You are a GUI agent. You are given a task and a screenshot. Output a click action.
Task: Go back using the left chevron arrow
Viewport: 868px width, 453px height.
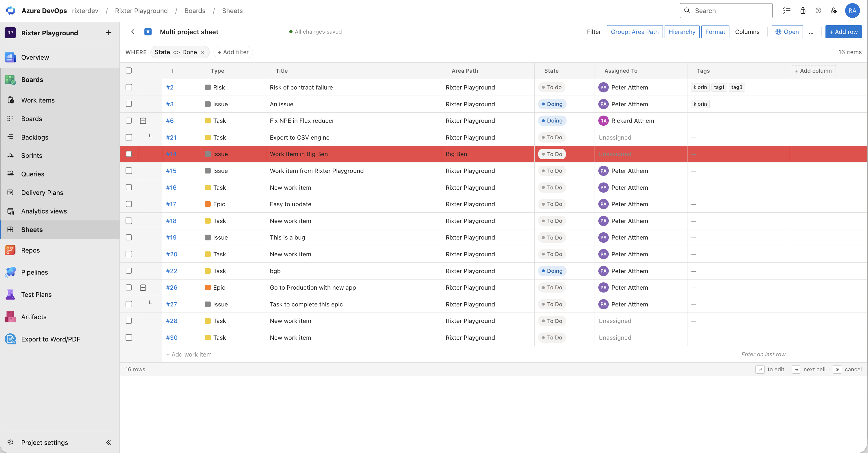(x=133, y=32)
